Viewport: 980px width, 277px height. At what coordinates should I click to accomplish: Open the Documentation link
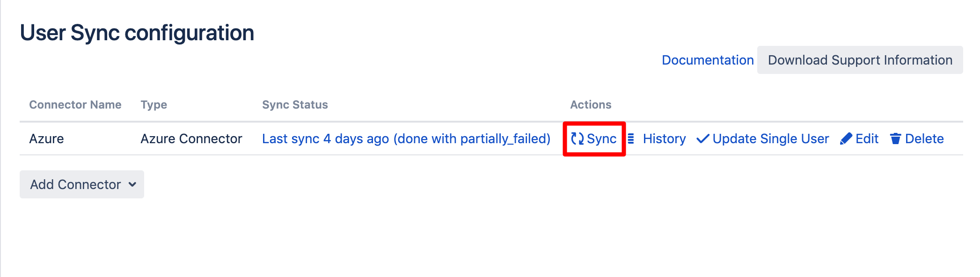[x=707, y=60]
